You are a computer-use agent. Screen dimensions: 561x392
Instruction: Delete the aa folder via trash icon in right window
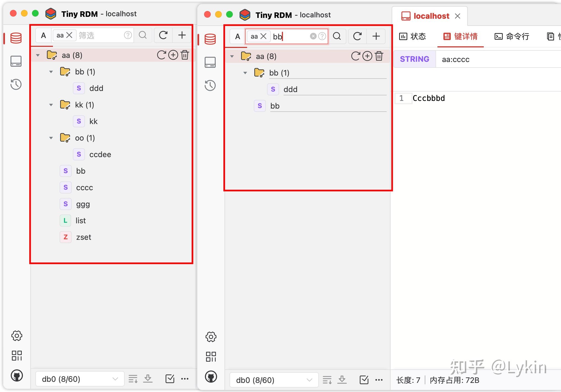(379, 56)
